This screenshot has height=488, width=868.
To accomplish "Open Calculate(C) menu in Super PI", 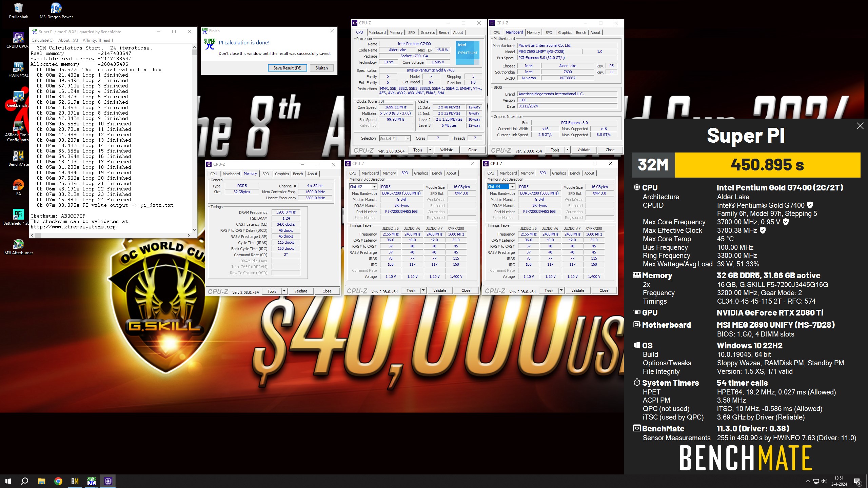I will point(43,40).
